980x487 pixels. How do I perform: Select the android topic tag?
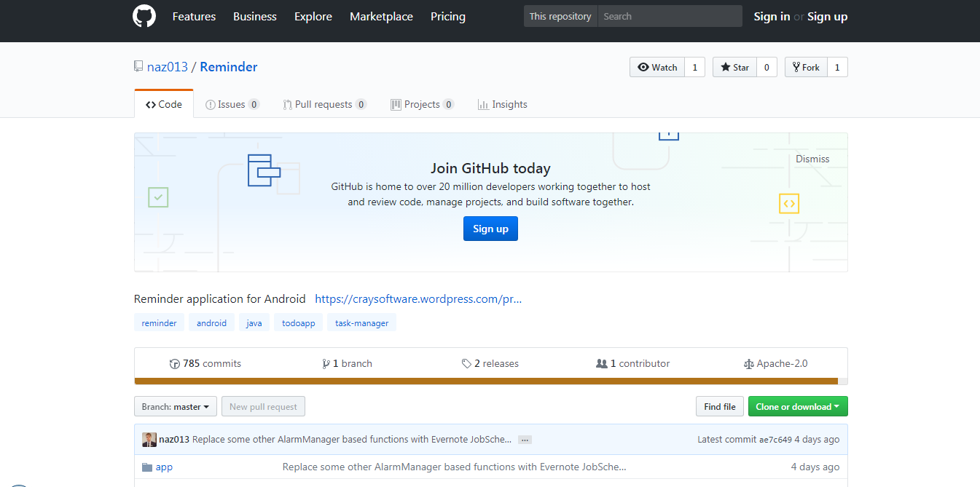(211, 322)
